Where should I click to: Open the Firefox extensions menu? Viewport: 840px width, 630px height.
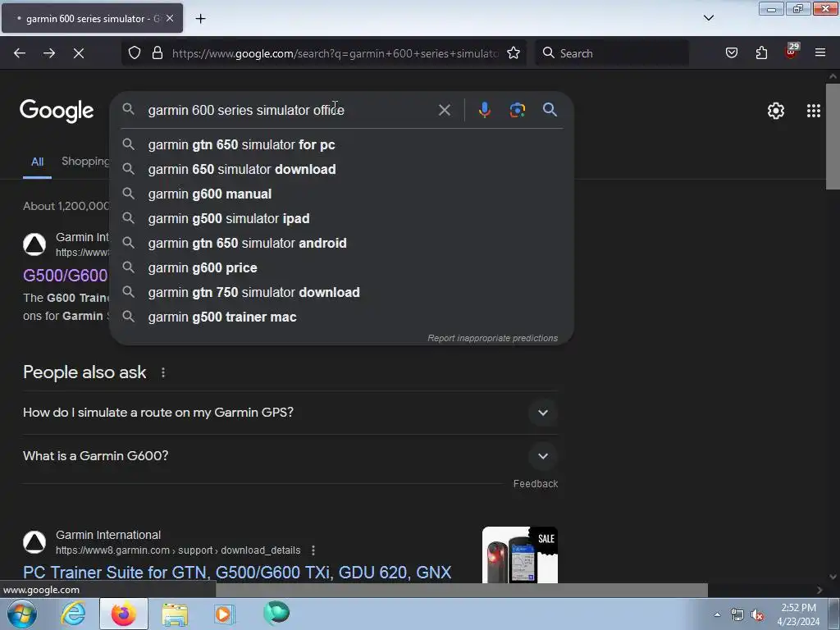pyautogui.click(x=761, y=53)
